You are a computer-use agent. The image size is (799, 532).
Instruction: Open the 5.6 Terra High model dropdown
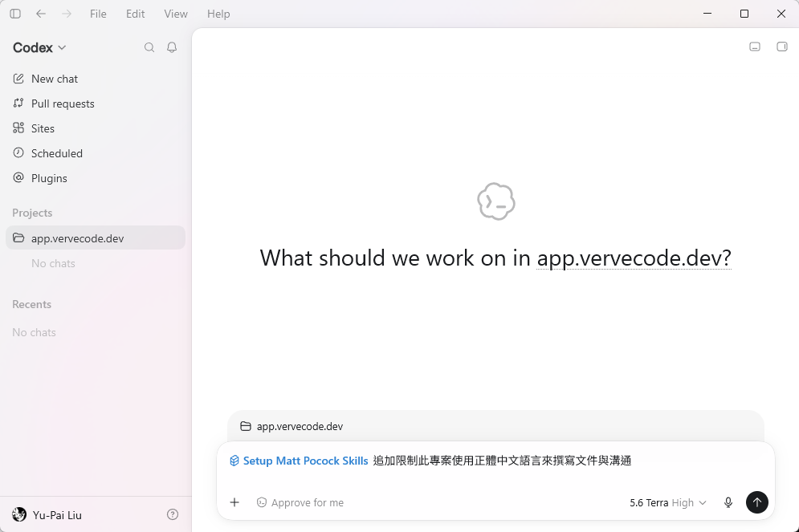coord(668,502)
